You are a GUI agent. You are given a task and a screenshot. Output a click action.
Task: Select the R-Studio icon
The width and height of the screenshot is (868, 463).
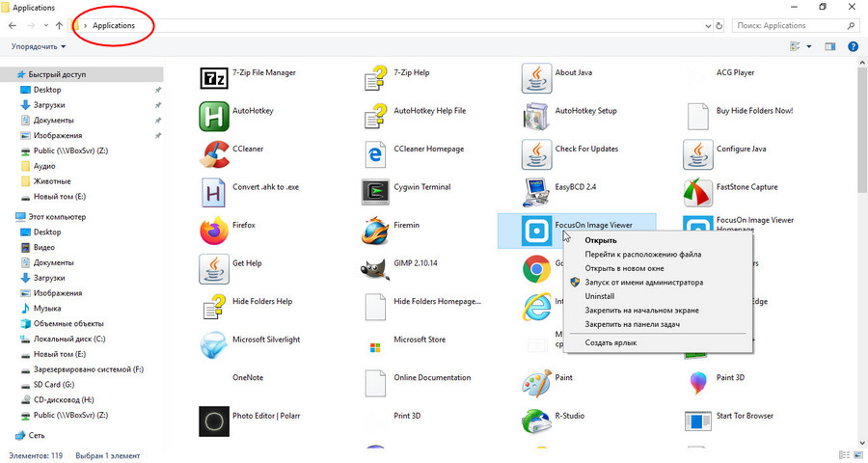[536, 422]
